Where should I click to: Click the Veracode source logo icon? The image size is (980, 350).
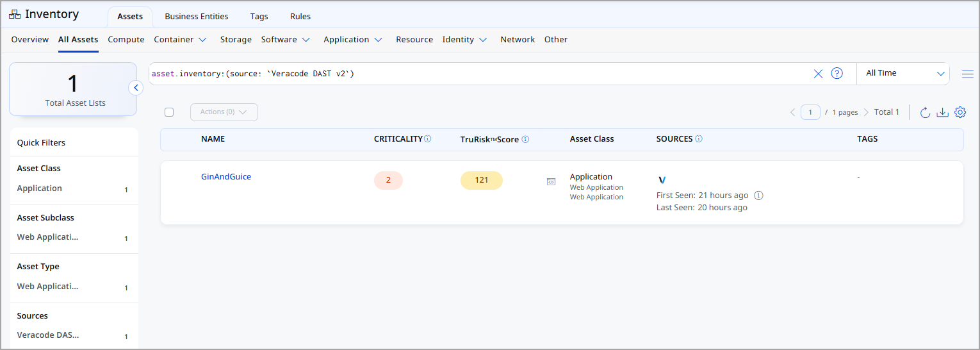point(662,180)
